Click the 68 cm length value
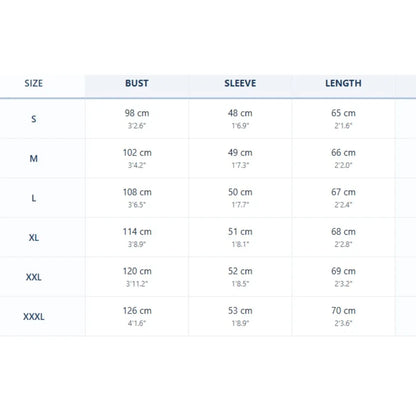Screen dimensions: 416x416 (343, 232)
